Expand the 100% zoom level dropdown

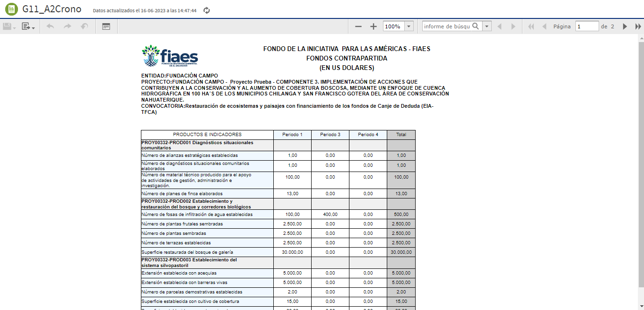coord(409,27)
